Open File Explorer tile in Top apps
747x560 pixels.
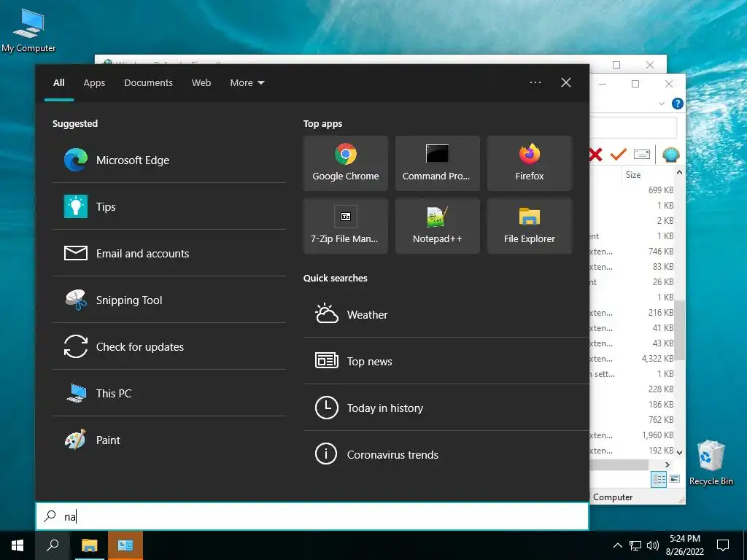pos(530,226)
